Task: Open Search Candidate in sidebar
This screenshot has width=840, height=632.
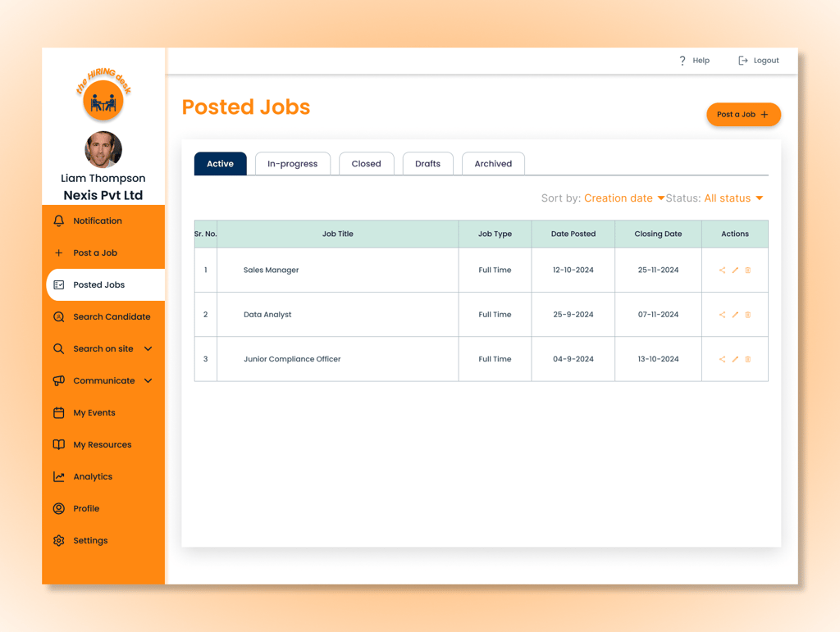Action: pyautogui.click(x=103, y=316)
